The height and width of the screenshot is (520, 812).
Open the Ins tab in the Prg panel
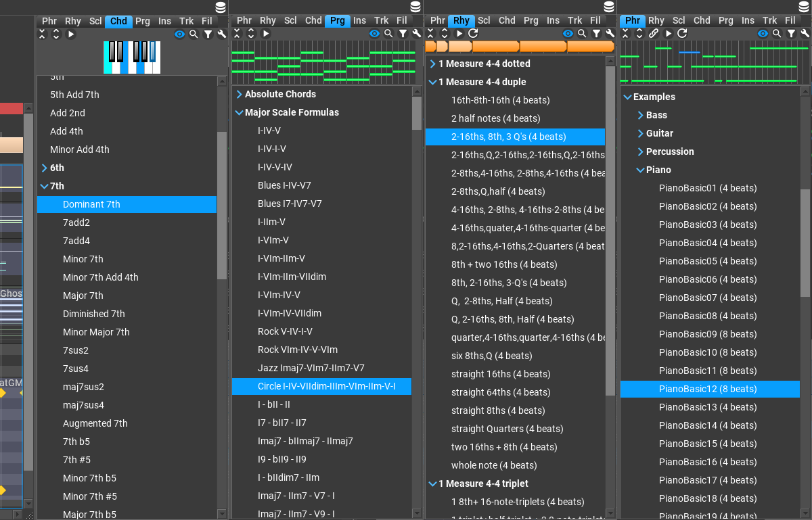point(359,21)
